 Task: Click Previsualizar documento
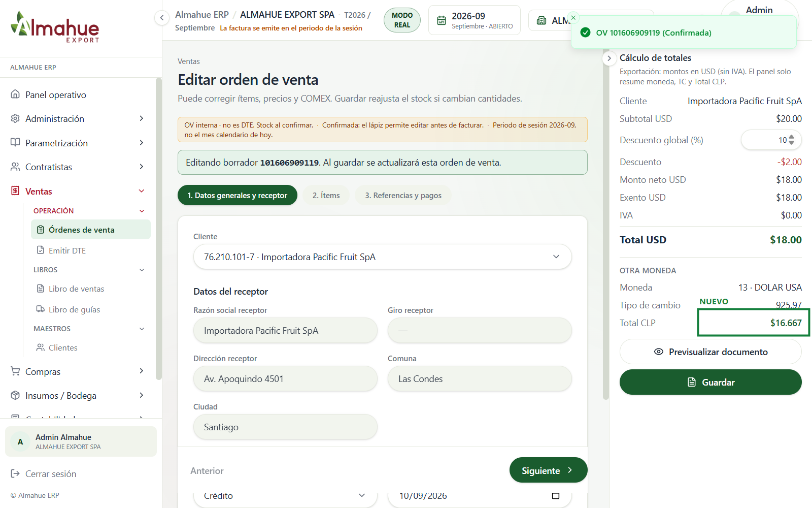point(710,352)
